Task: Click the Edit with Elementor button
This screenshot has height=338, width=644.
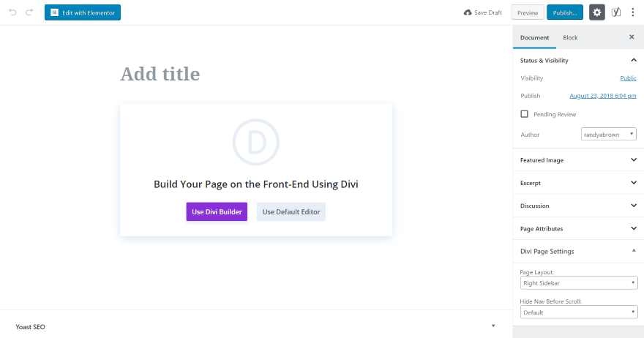Action: [x=83, y=12]
